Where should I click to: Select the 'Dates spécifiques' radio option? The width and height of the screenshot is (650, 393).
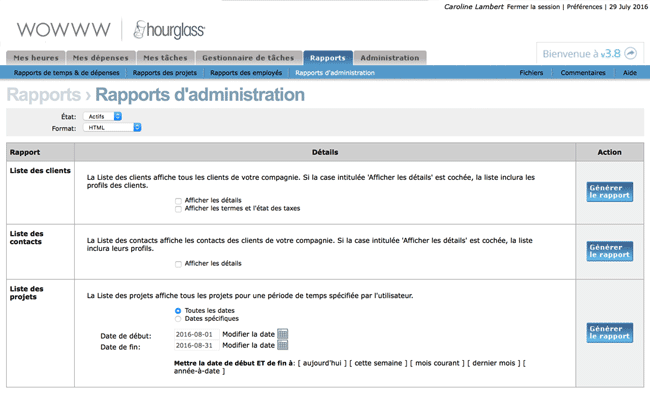coord(178,319)
